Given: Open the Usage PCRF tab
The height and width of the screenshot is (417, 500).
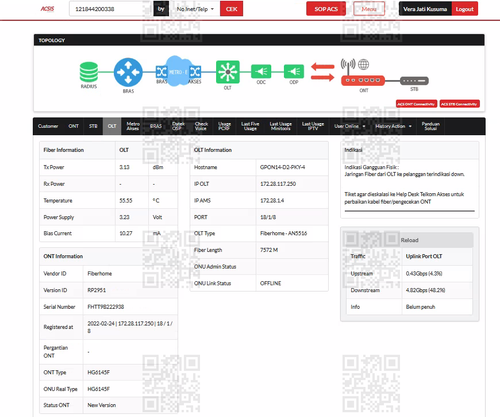Looking at the screenshot, I should [224, 126].
